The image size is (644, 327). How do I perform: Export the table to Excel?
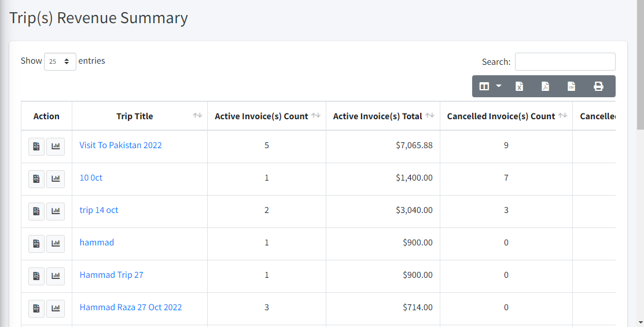(x=519, y=86)
